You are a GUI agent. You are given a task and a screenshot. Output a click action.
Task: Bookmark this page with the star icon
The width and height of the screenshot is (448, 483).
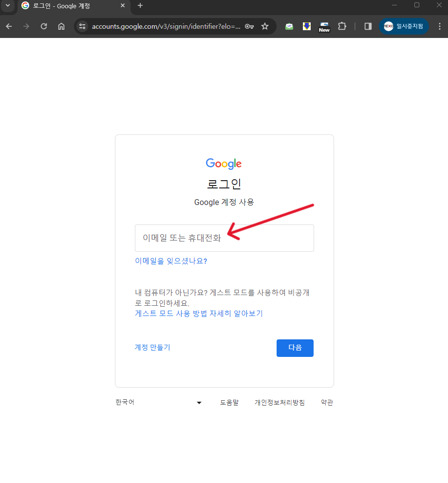point(265,26)
